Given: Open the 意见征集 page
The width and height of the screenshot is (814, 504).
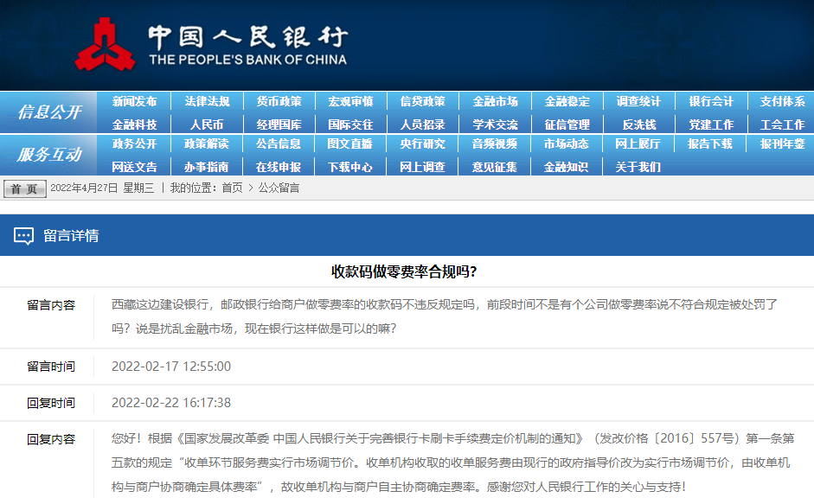Looking at the screenshot, I should tap(494, 166).
